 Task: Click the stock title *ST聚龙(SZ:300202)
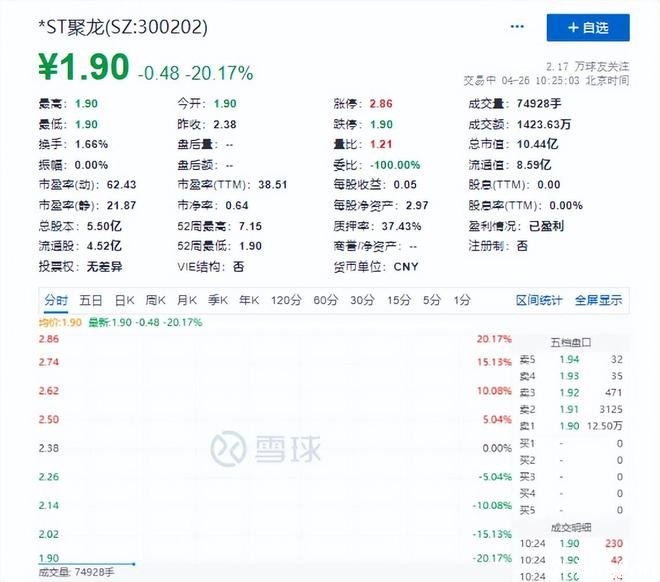point(123,28)
